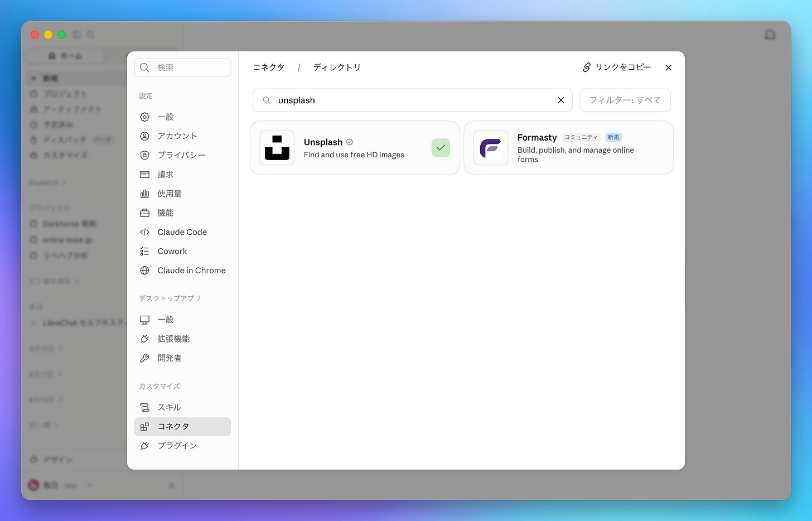Click the リンクをコピー button label
Screen dimensions: 812x521
tap(623, 67)
